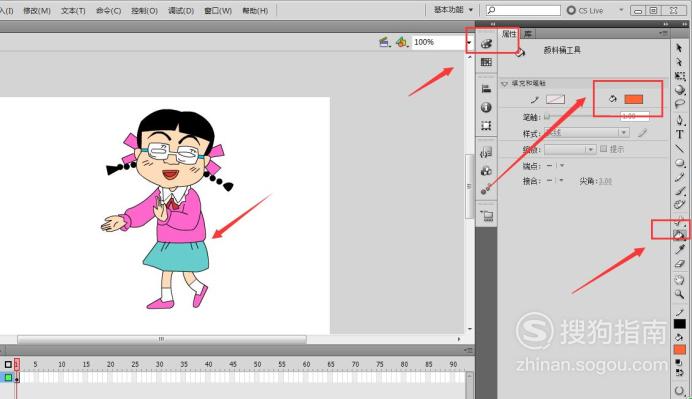The width and height of the screenshot is (692, 399).
Task: Open the Align panel icon
Action: [486, 89]
